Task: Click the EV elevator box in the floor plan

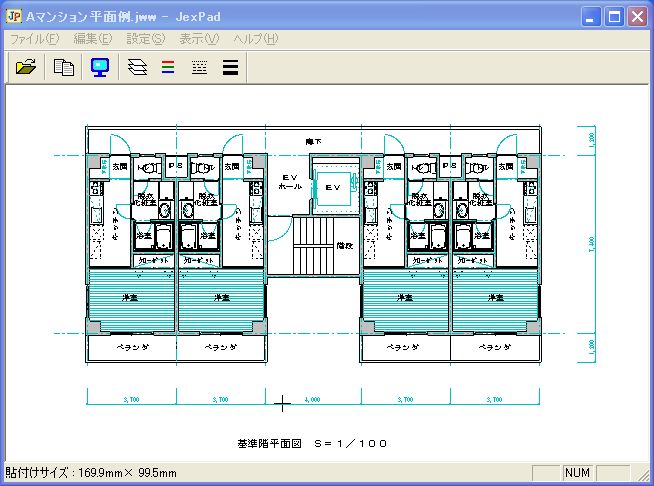Action: [x=332, y=187]
